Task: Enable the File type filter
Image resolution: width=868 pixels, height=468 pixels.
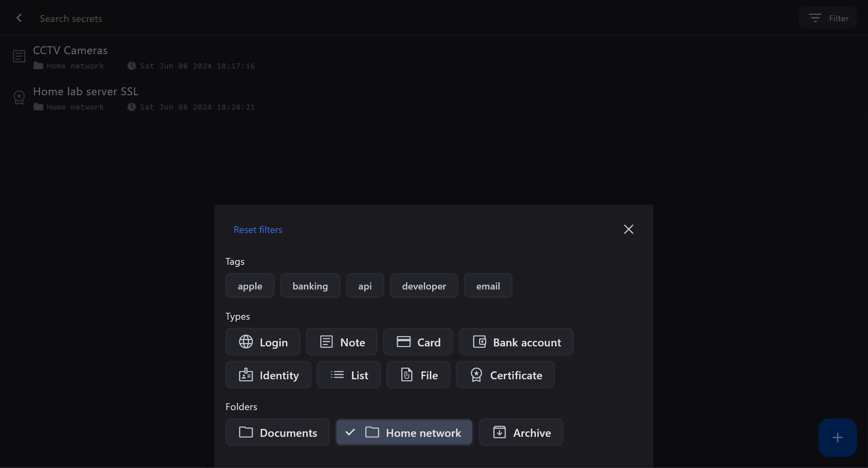Action: [418, 375]
